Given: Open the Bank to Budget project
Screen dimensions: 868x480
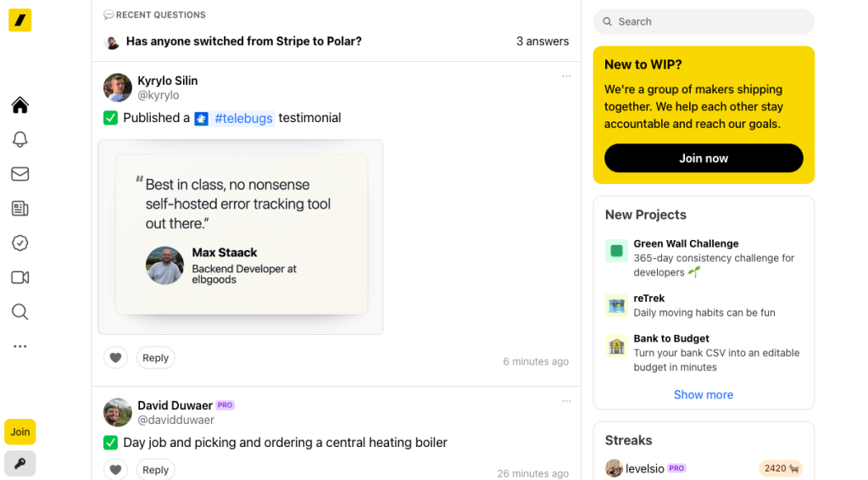Looking at the screenshot, I should click(x=671, y=338).
